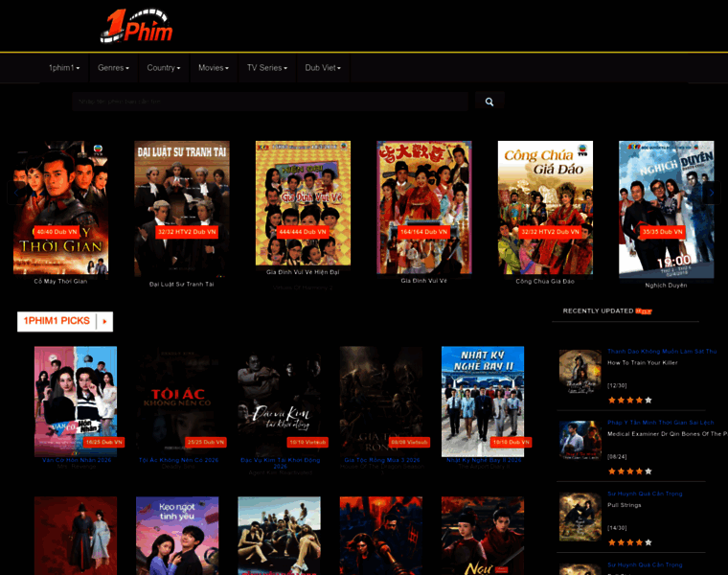
Task: Go to next carousel slide arrow
Action: coord(711,193)
